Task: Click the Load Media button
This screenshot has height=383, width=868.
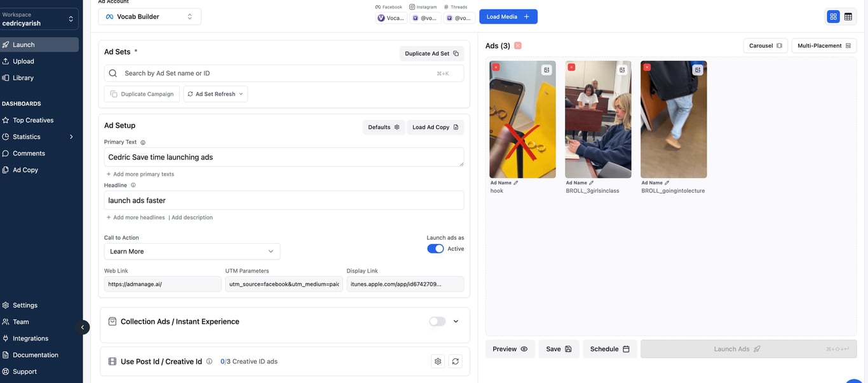Action: click(x=508, y=17)
